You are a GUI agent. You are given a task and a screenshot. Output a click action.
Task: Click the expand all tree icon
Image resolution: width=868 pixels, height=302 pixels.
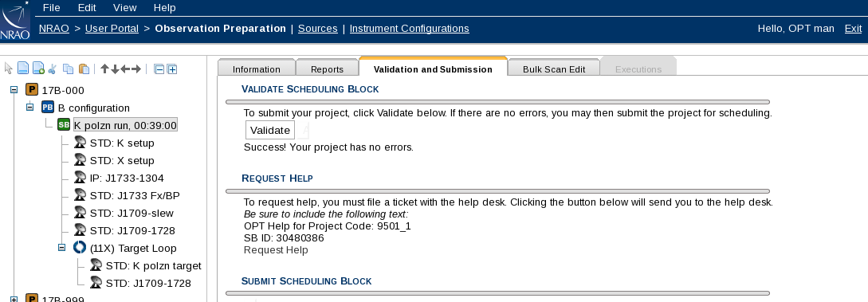tap(172, 69)
